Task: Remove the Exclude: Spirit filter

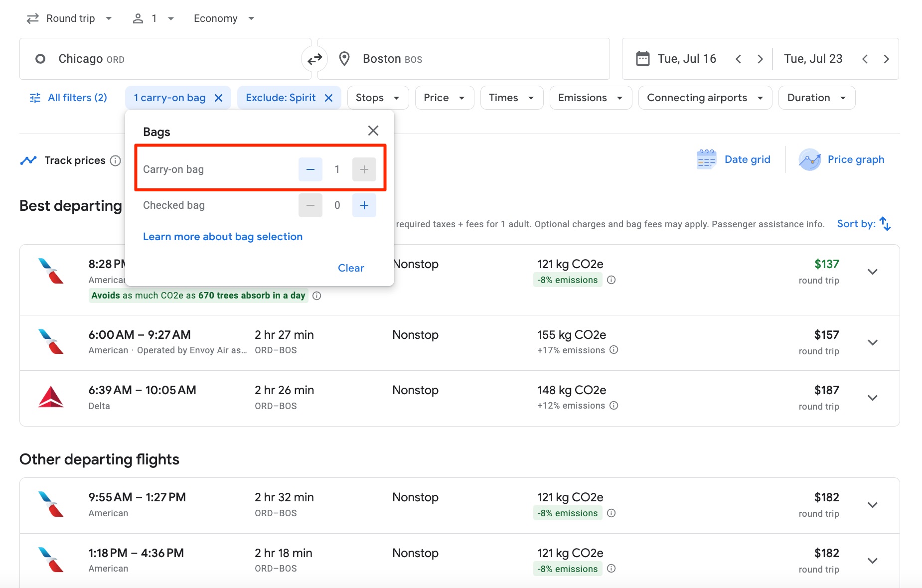Action: (328, 97)
